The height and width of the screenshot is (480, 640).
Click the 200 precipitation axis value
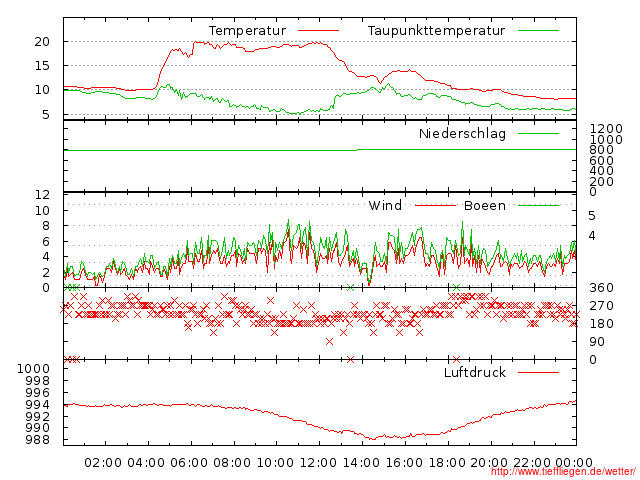point(601,181)
